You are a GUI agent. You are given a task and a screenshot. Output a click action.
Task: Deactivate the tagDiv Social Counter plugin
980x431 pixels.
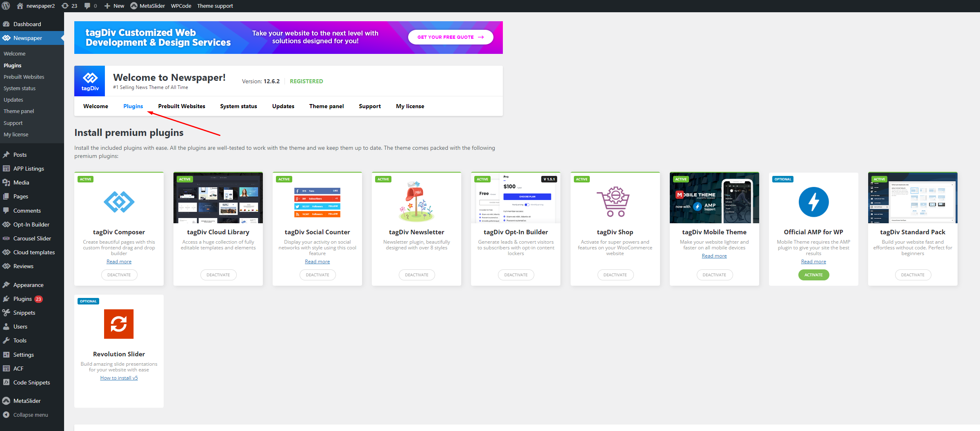[317, 275]
